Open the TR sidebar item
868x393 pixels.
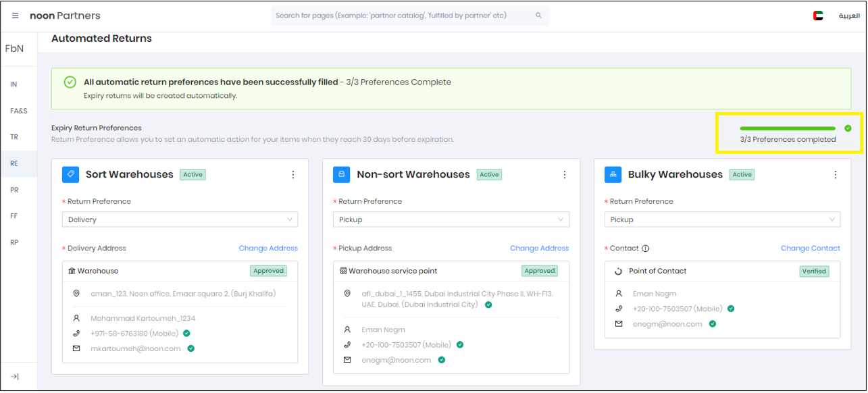tap(14, 137)
